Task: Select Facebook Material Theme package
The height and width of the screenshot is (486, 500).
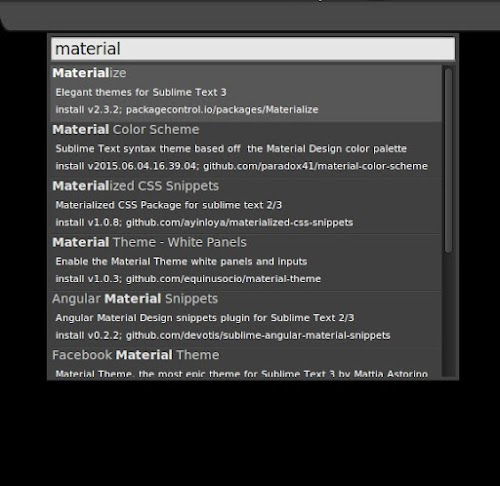Action: [x=136, y=355]
